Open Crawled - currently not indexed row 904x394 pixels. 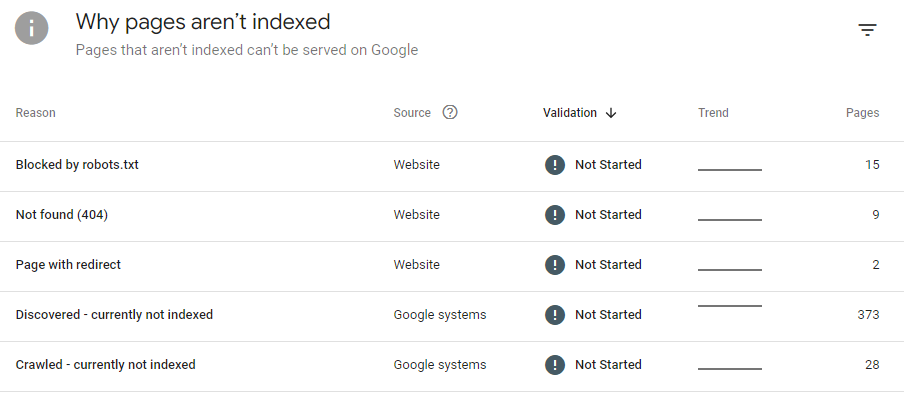[452, 366]
